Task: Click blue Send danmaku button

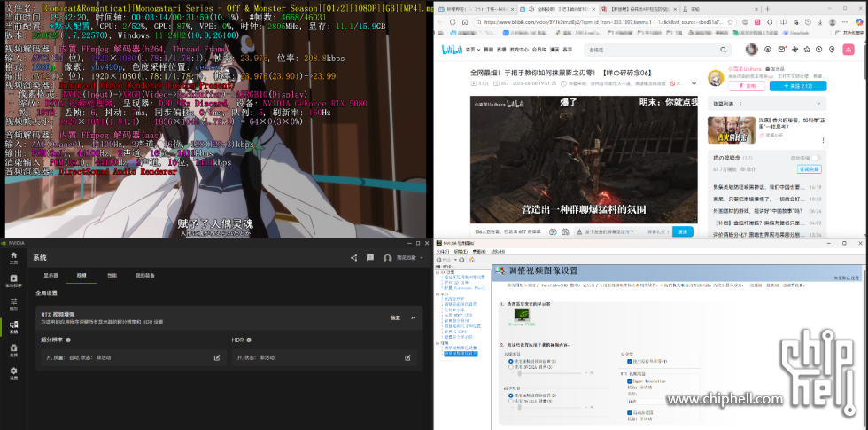Action: 683,231
